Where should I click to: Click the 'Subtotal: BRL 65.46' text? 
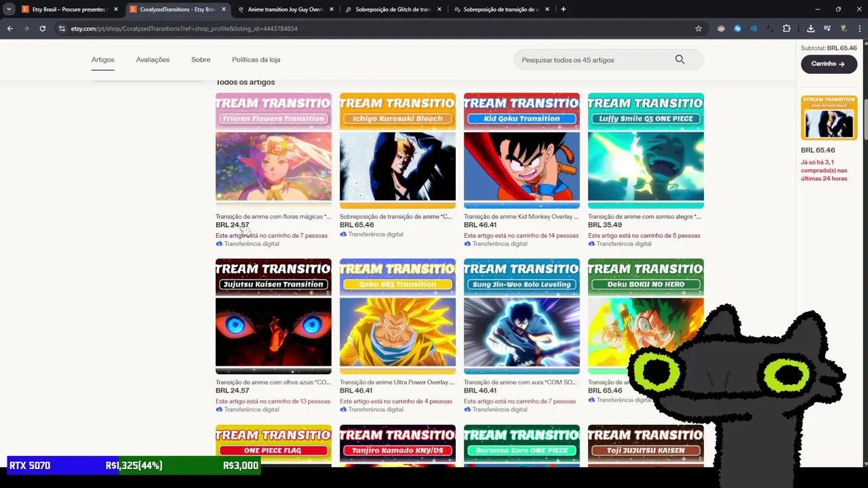click(829, 48)
